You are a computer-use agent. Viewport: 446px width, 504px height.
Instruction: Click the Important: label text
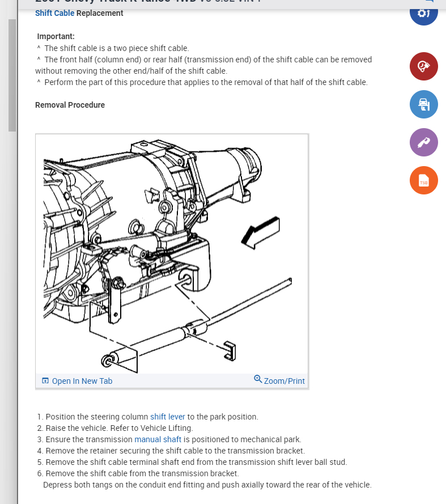(56, 36)
